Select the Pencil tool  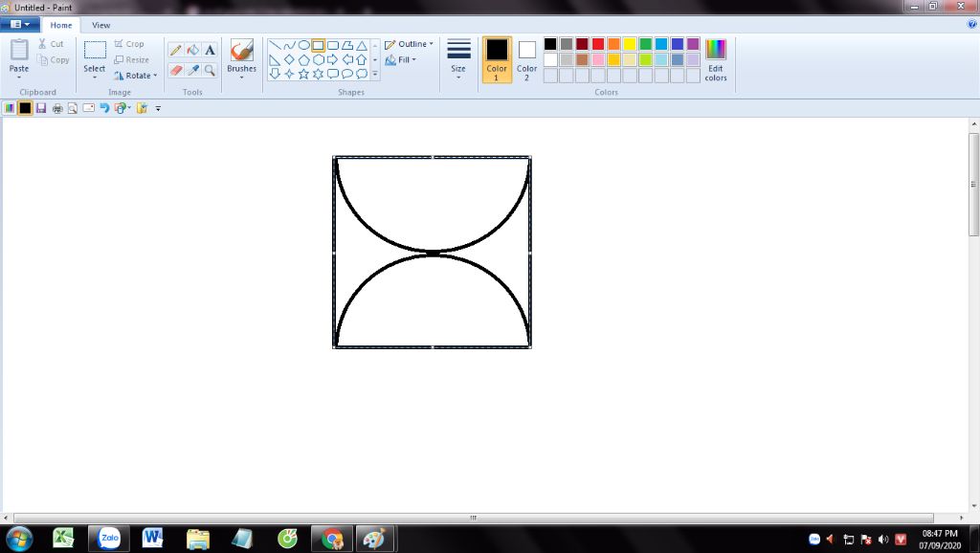click(176, 51)
